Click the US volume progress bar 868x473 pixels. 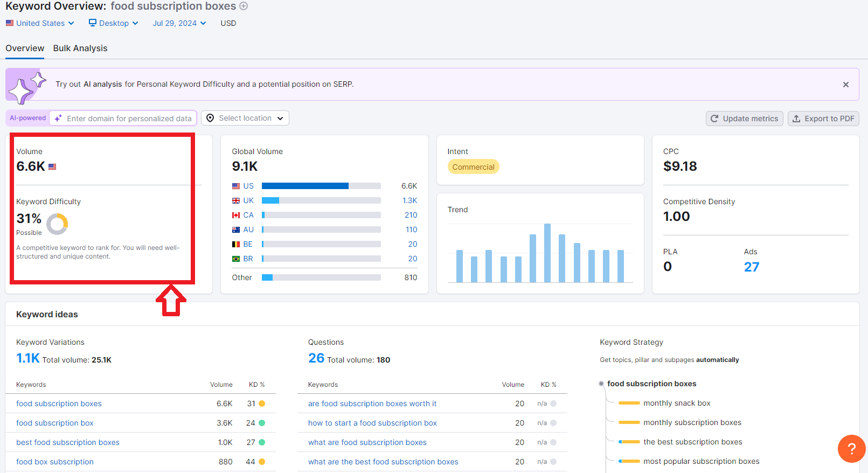click(x=321, y=186)
